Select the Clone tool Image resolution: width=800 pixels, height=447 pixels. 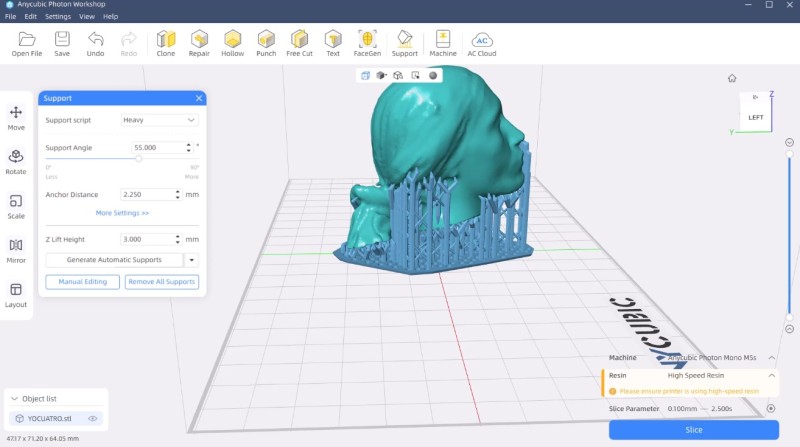pyautogui.click(x=166, y=43)
